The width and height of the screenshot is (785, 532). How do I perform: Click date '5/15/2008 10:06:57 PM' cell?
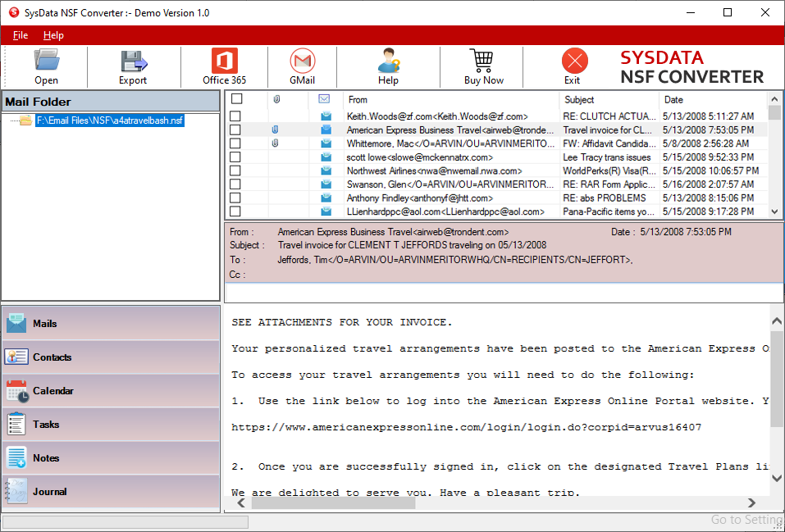(x=711, y=171)
